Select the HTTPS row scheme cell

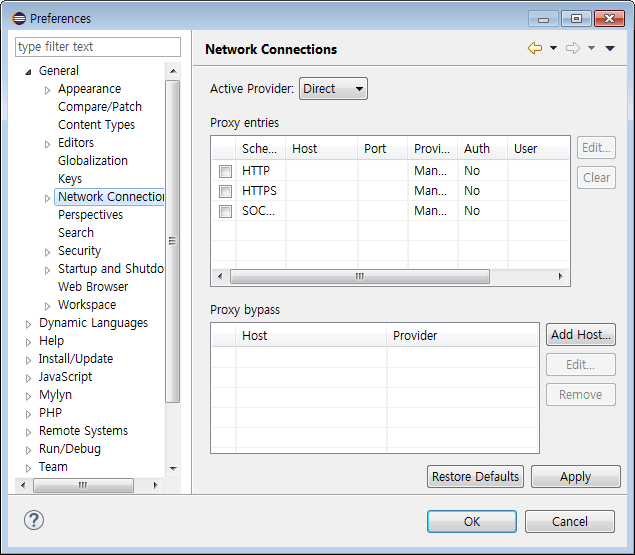[260, 191]
